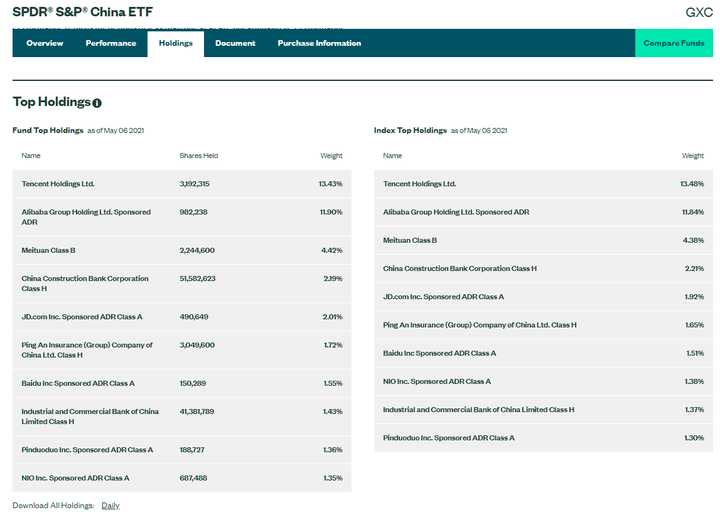Click index weight 4.38%
This screenshot has width=720, height=515.
[x=693, y=240]
